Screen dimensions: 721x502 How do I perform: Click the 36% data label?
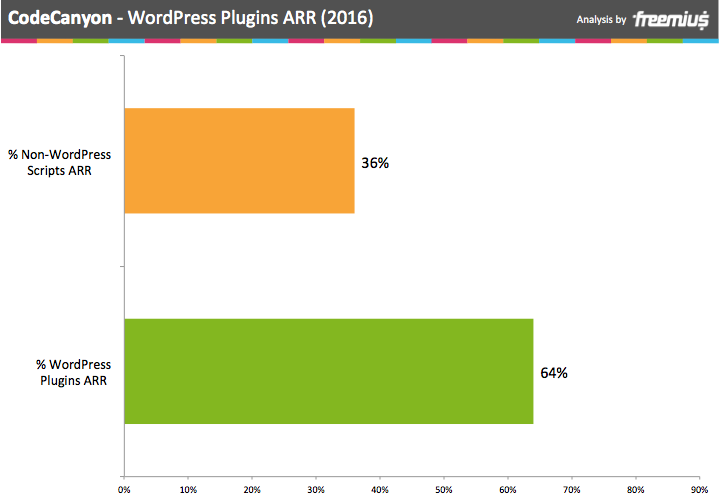(x=375, y=163)
